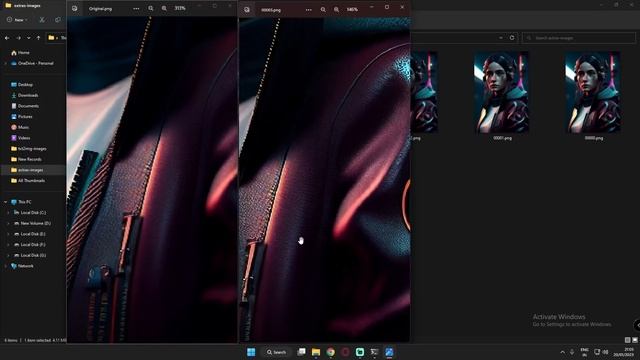Expand New Volume (D:) drive node

(x=8, y=223)
